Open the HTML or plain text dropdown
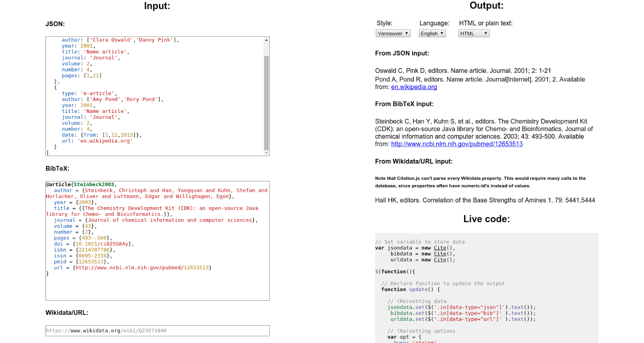Screen dimensions: 644x343 point(474,33)
